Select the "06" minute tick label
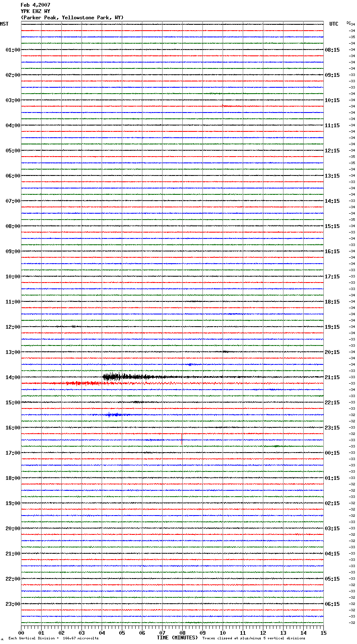Image resolution: width=357 pixels, height=644 pixels. 142,633
